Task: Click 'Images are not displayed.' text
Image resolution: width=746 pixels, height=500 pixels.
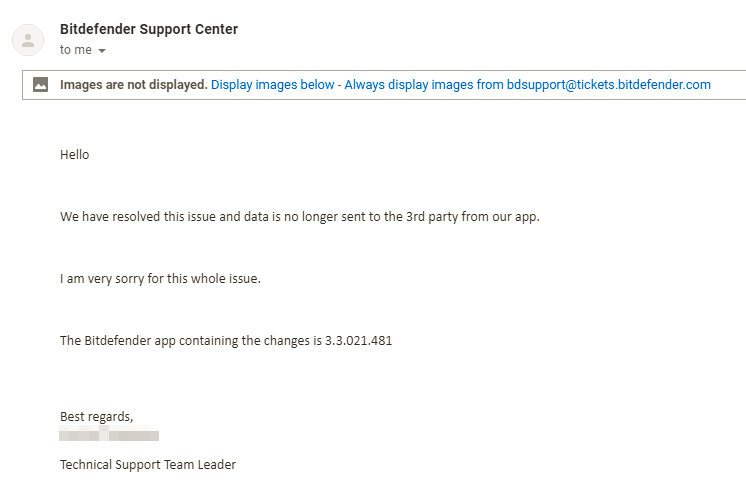Action: [x=134, y=85]
